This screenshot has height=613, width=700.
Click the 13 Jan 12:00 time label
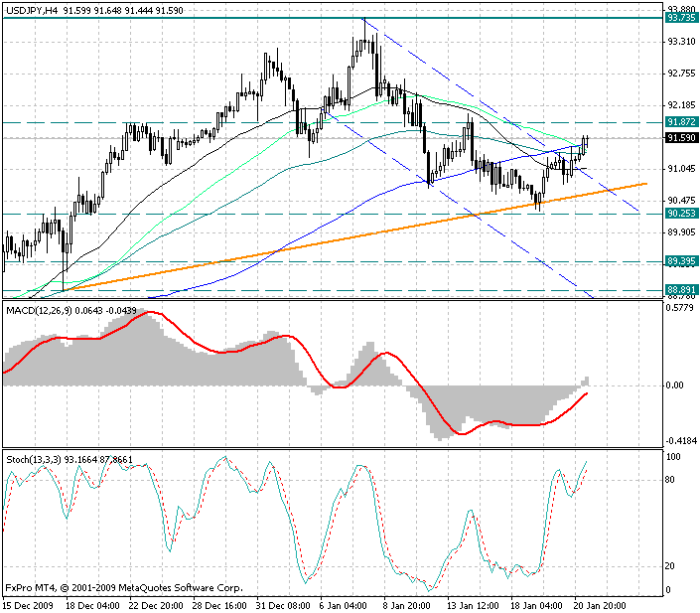coord(473,606)
